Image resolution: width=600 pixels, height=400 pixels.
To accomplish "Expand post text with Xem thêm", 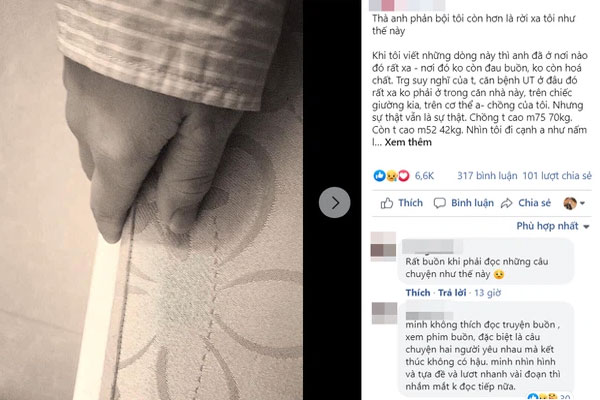I will pyautogui.click(x=408, y=142).
